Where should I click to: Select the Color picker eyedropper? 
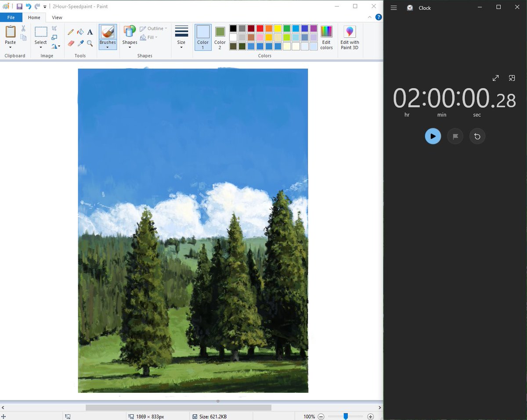pyautogui.click(x=80, y=43)
